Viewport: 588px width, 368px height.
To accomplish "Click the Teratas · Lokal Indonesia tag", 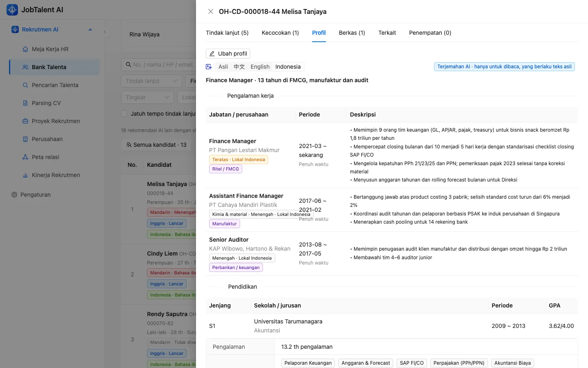I will [x=238, y=159].
